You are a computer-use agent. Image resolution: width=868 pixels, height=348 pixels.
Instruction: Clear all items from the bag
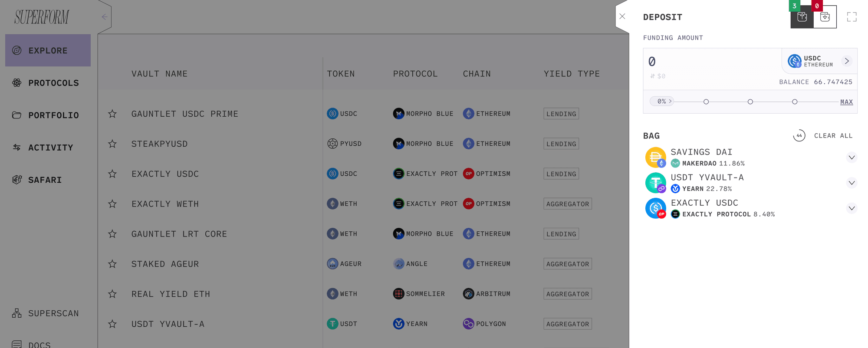[x=833, y=136]
